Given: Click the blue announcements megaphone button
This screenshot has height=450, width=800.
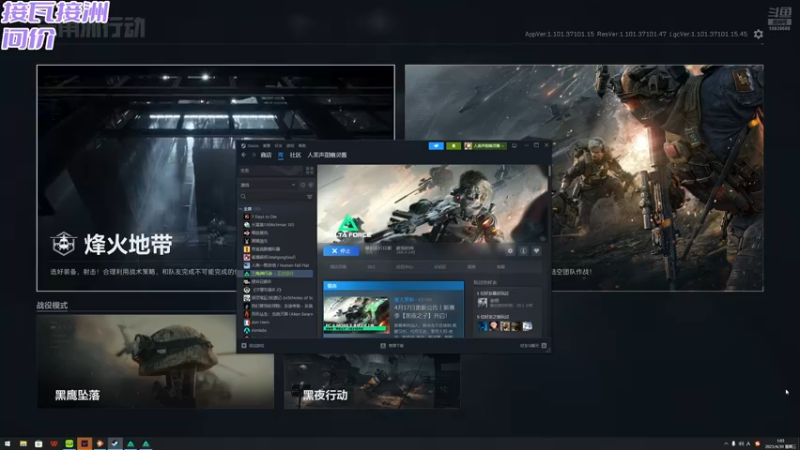Looking at the screenshot, I should point(436,146).
